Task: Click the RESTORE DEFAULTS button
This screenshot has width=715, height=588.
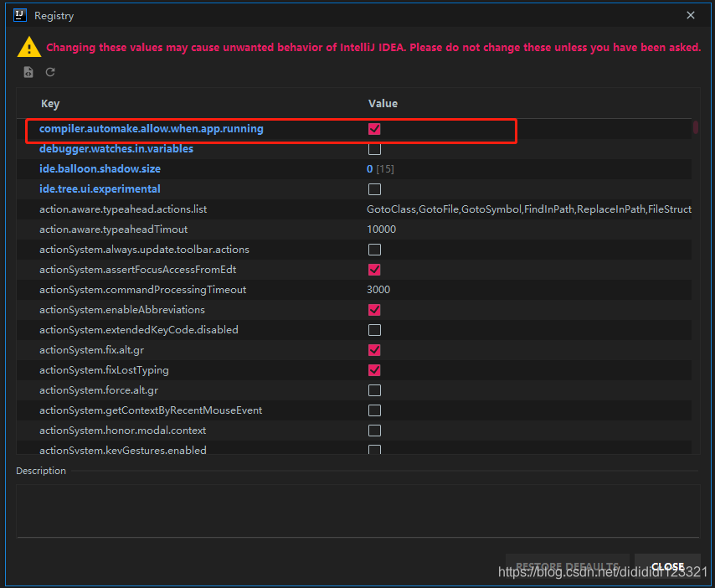Action: coord(568,566)
